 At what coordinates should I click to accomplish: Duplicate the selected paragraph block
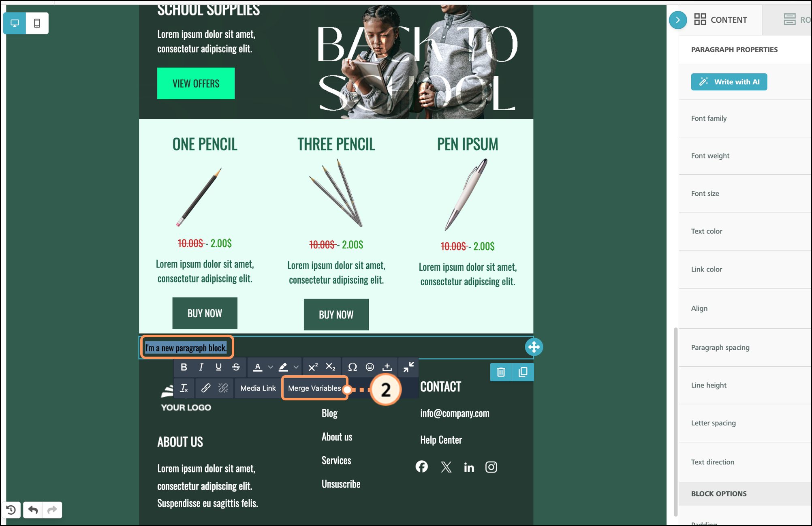pos(523,372)
